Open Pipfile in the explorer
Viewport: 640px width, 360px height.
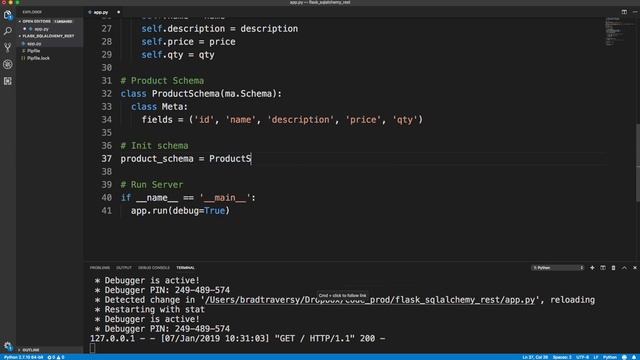[33, 51]
